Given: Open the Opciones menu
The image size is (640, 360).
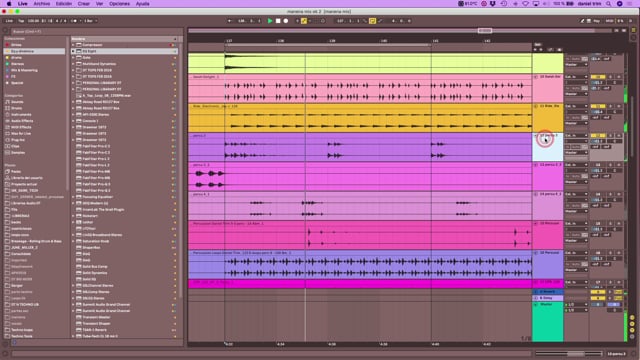Looking at the screenshot, I should click(x=119, y=4).
